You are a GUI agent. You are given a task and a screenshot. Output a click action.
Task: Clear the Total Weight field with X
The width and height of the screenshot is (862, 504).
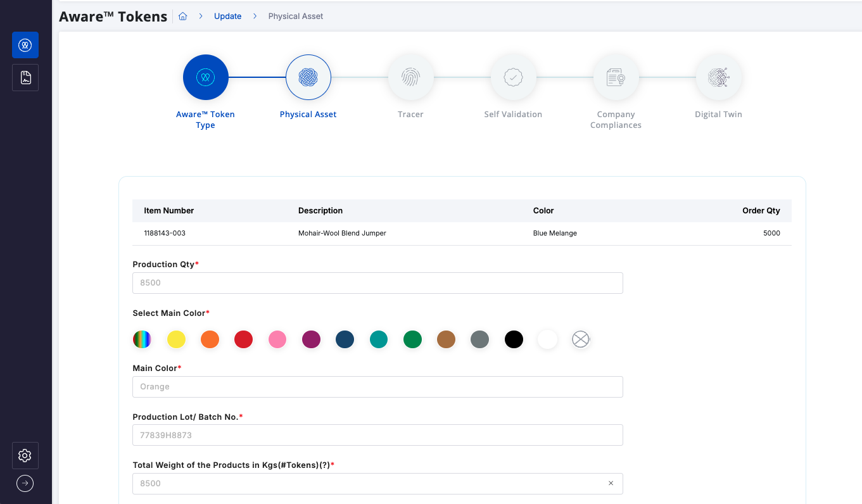[611, 483]
